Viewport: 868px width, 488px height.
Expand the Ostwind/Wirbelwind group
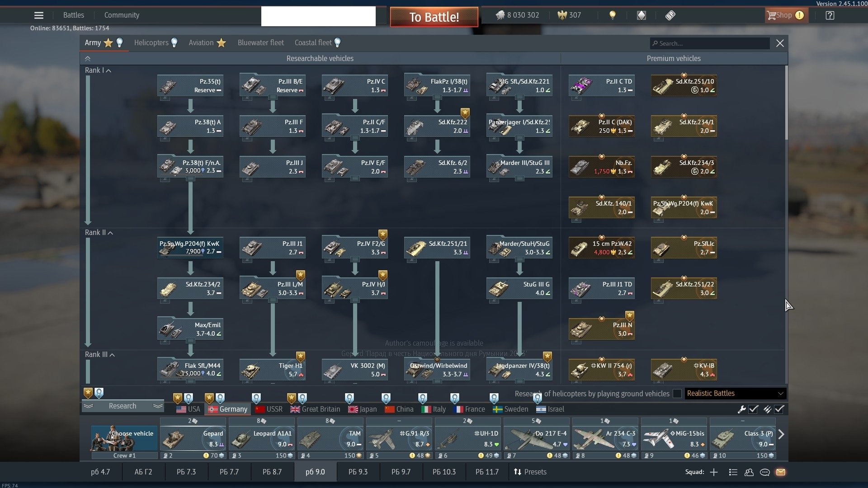tap(437, 382)
